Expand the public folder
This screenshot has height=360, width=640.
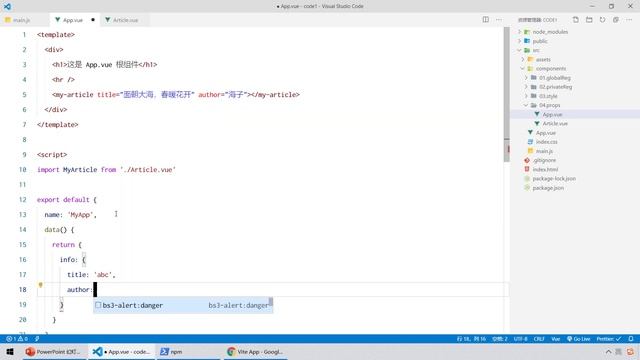click(x=540, y=41)
